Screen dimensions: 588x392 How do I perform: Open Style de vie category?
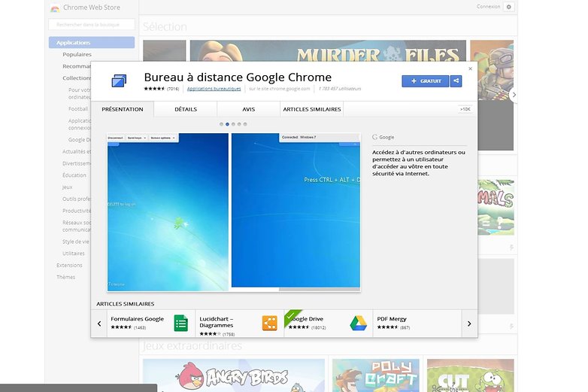point(76,242)
